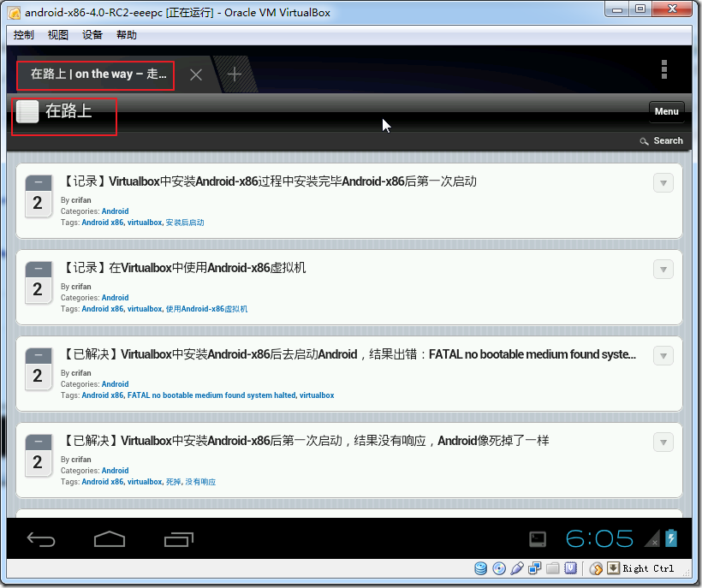Select the '在路上 | on the way' tab
Image resolution: width=702 pixels, height=588 pixels.
(98, 74)
